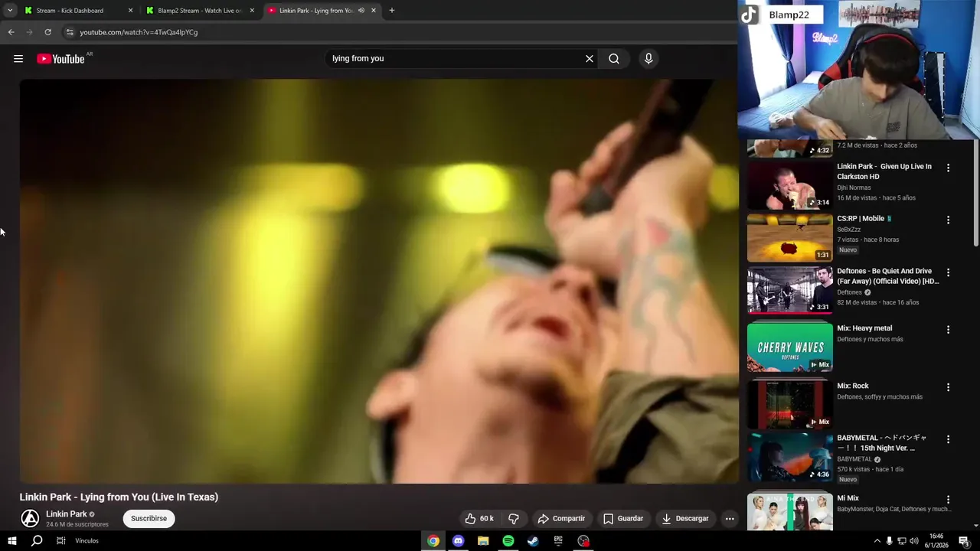Open Mi Mix playlist thumbnail

(x=790, y=510)
